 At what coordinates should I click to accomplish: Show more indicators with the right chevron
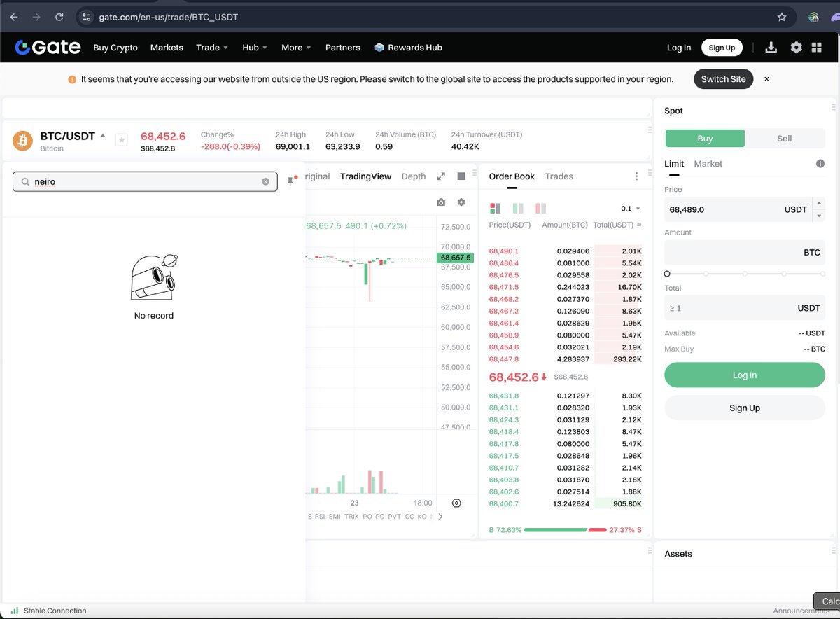(440, 517)
